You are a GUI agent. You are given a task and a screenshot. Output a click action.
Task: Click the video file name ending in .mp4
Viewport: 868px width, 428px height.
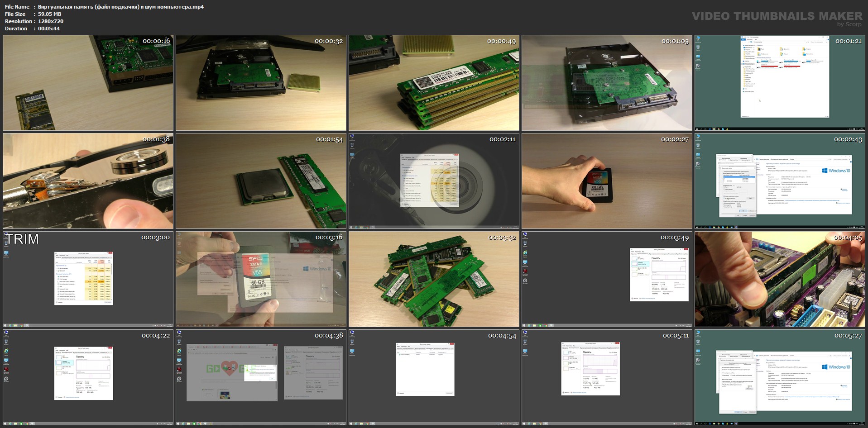(x=121, y=7)
